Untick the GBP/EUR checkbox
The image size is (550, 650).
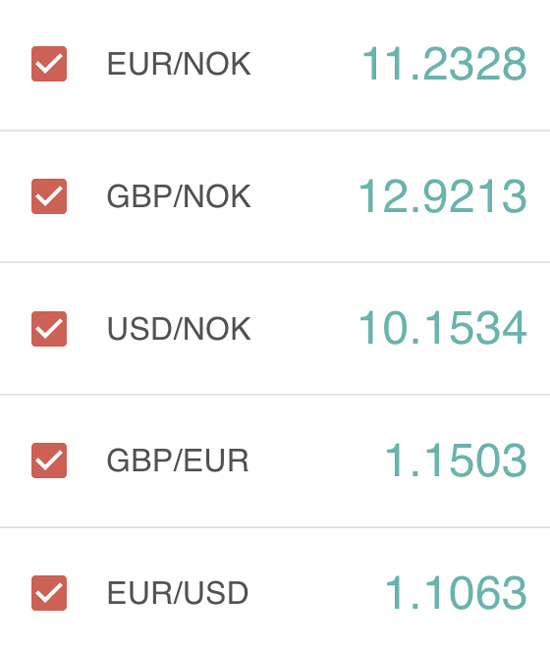tap(49, 461)
